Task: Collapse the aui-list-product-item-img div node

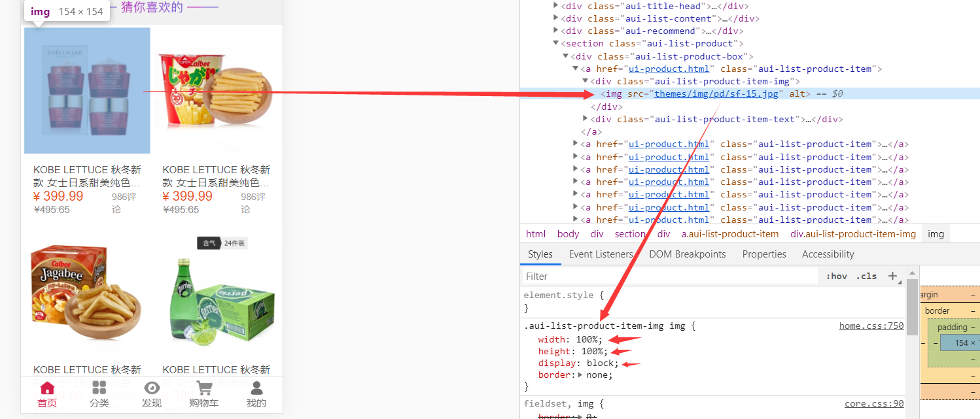Action: click(x=586, y=81)
